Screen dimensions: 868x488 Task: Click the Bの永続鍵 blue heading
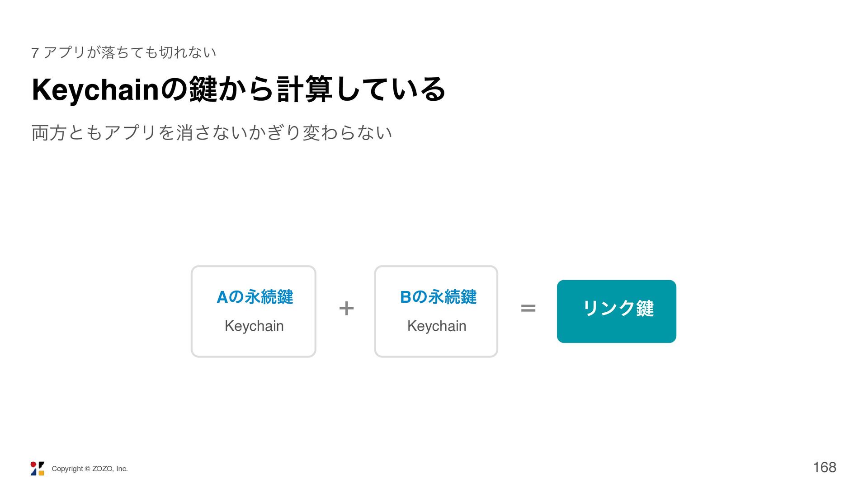pyautogui.click(x=438, y=297)
